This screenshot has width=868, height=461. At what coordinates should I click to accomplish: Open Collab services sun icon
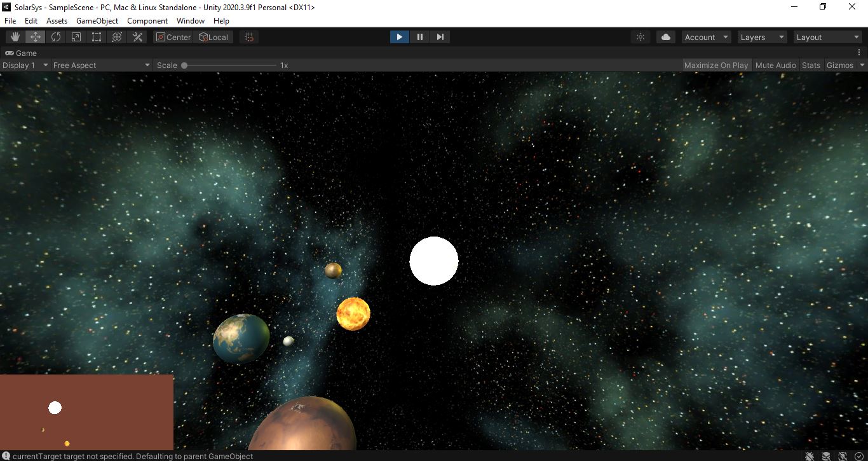point(641,37)
